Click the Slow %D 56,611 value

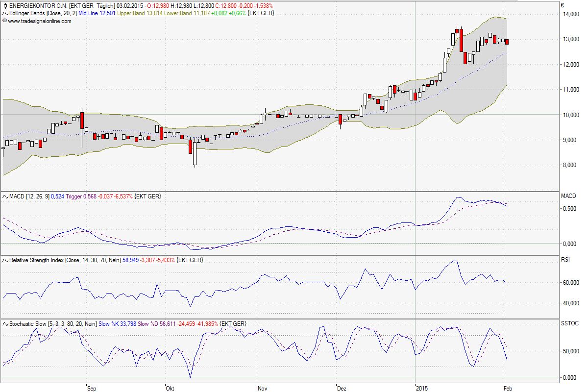tap(156, 324)
